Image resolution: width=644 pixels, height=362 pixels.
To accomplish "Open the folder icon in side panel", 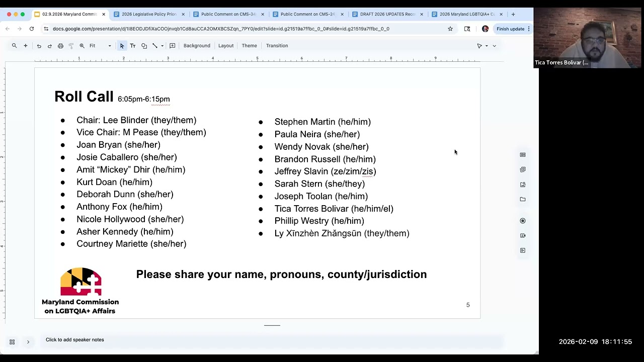I will coord(523,199).
